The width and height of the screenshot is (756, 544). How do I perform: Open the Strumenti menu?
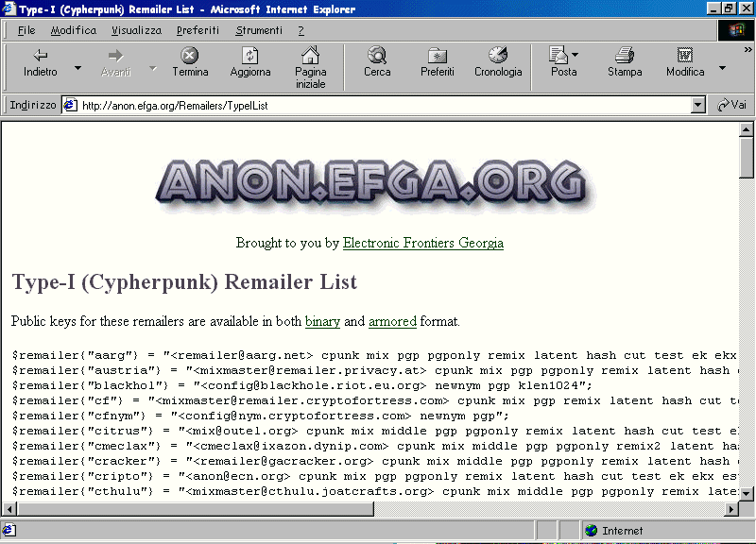click(x=259, y=30)
